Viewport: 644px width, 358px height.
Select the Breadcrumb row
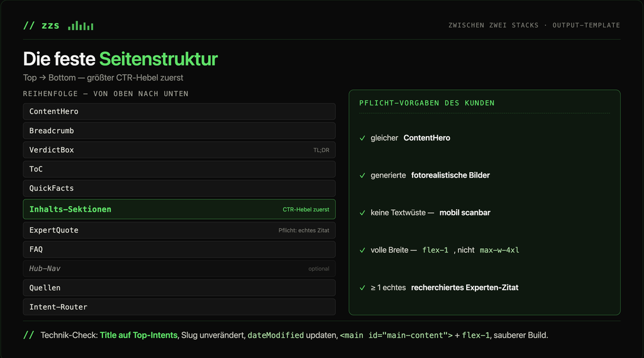pos(179,131)
